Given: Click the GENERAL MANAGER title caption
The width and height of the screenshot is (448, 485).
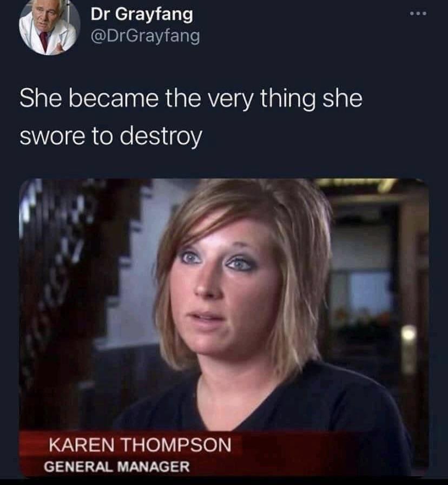Looking at the screenshot, I should [x=116, y=467].
